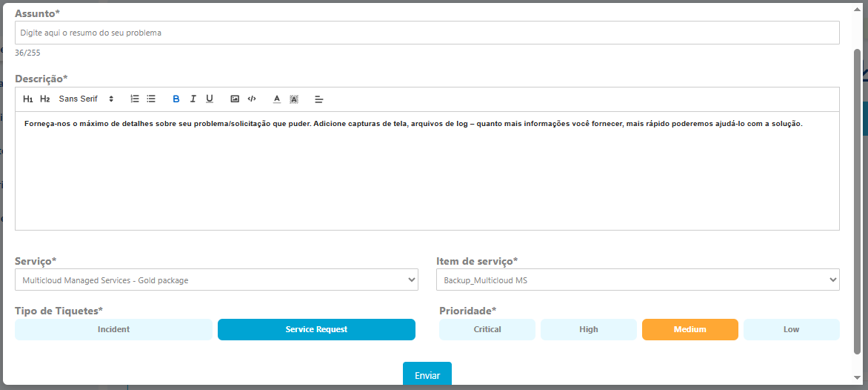Open the text alignment options

pyautogui.click(x=319, y=99)
